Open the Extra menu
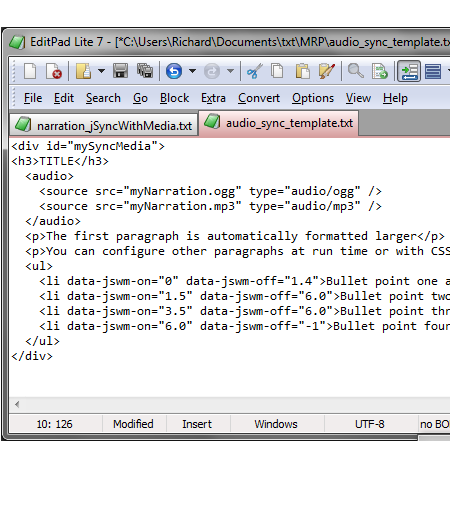The height and width of the screenshot is (519, 450). pyautogui.click(x=213, y=98)
